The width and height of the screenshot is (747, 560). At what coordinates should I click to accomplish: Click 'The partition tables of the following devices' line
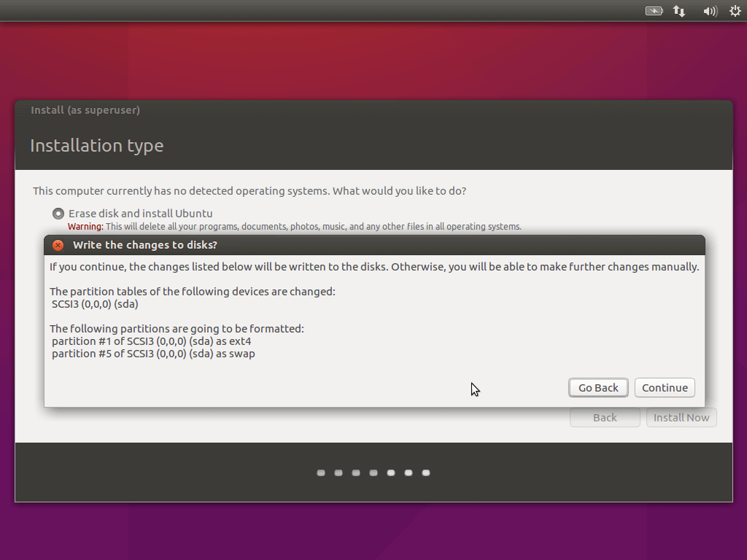(x=193, y=292)
